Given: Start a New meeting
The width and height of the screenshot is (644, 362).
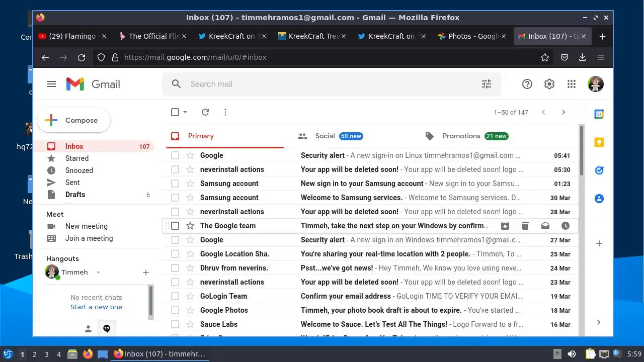Looking at the screenshot, I should point(86,226).
